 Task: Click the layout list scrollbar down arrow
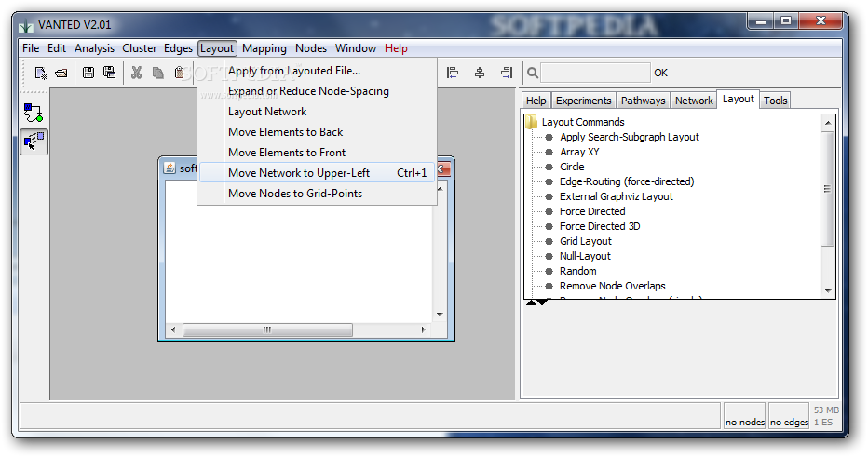click(x=828, y=291)
